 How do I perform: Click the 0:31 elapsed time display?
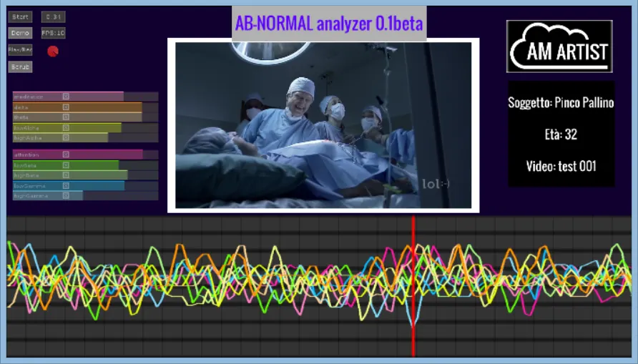54,16
